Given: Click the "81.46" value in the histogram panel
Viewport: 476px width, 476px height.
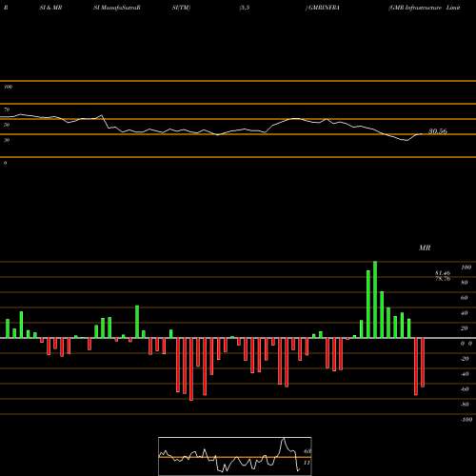Looking at the screenshot, I should (443, 273).
